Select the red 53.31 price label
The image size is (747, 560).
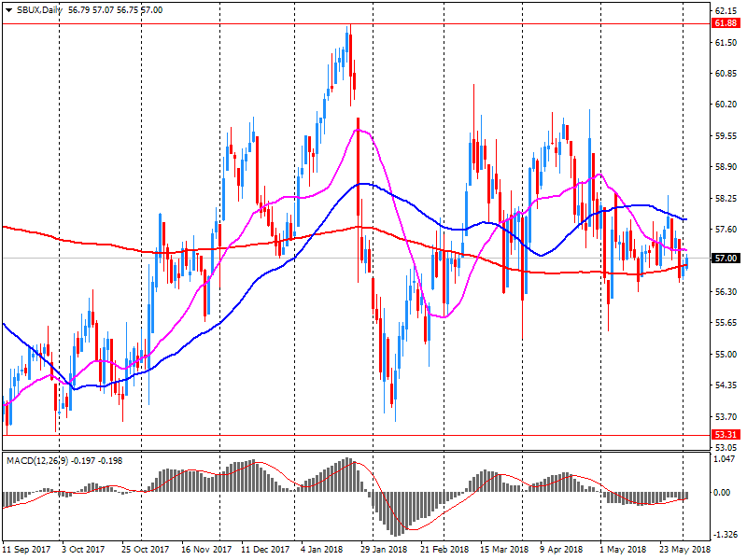click(x=726, y=435)
